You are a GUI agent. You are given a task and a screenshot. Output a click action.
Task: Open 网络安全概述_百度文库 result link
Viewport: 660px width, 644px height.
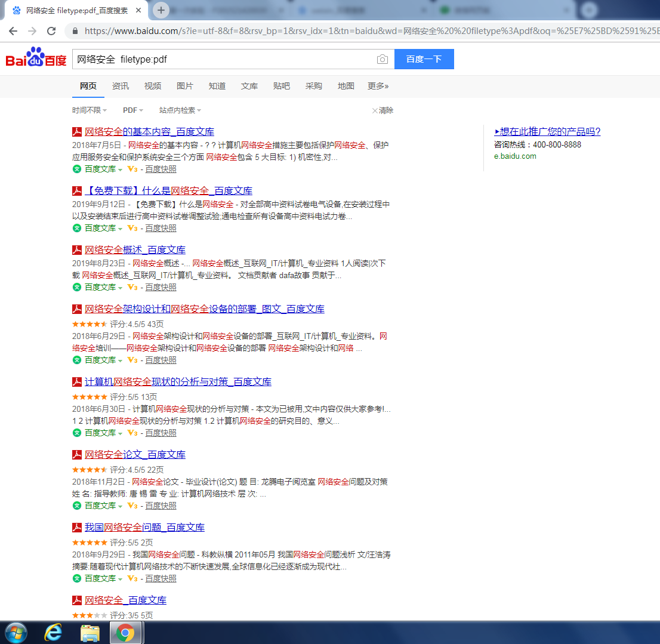(135, 249)
